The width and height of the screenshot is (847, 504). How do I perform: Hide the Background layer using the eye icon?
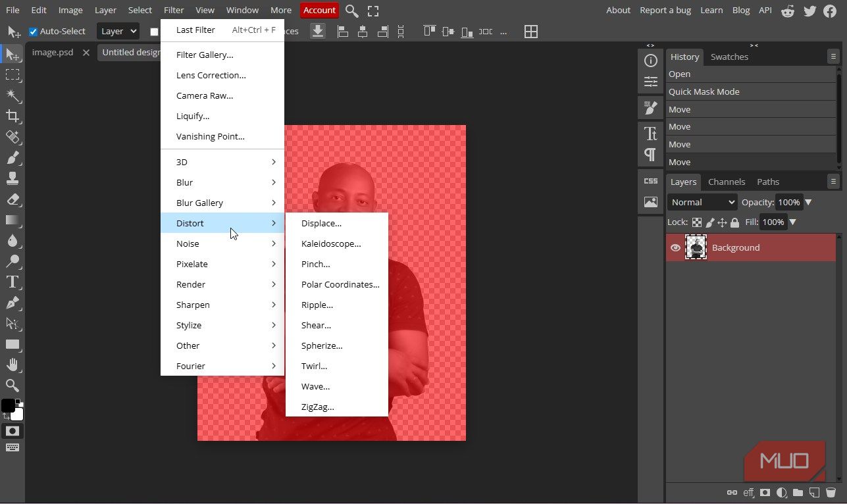(675, 248)
